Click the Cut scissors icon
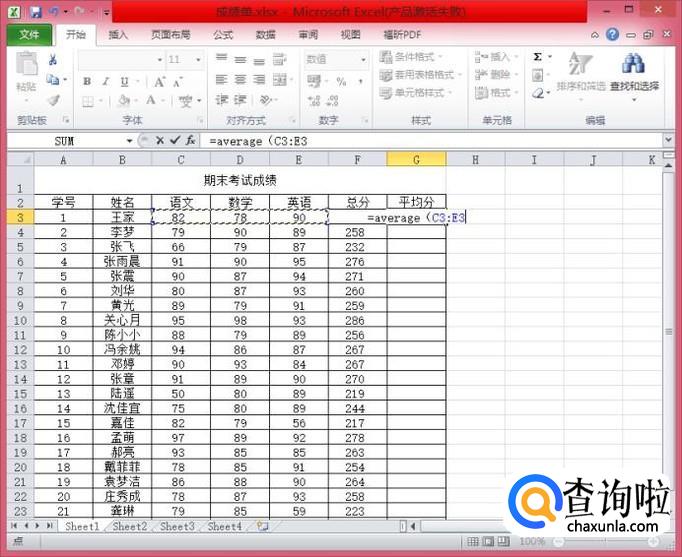This screenshot has width=682, height=557. [x=53, y=60]
